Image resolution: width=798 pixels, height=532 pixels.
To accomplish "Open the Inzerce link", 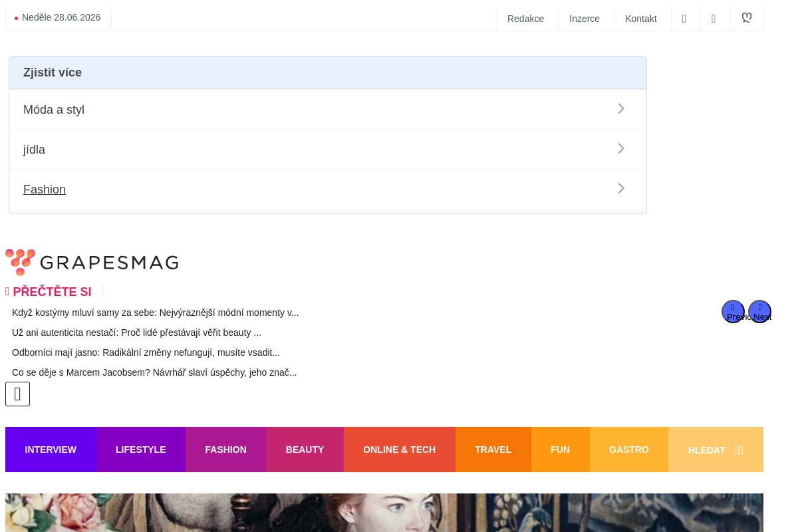I will [585, 19].
